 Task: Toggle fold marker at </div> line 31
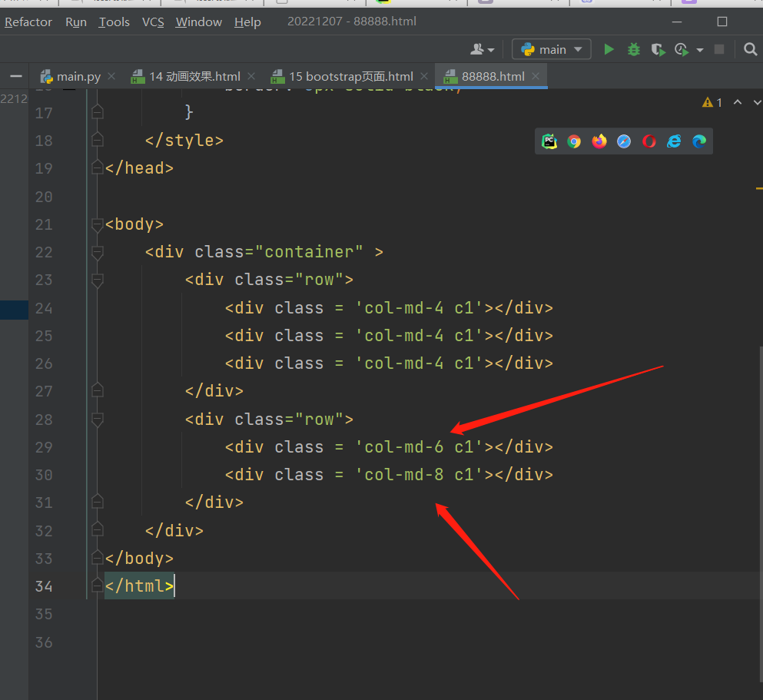tap(98, 502)
